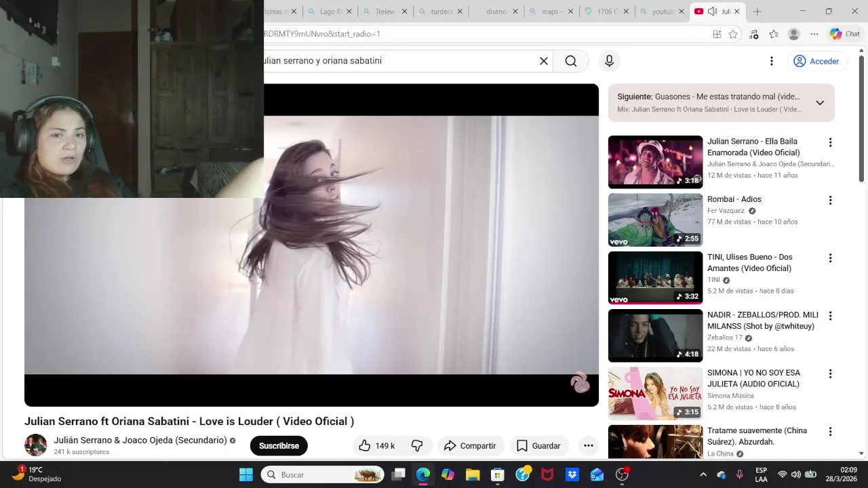The image size is (868, 488).
Task: Open McAfee from the taskbar
Action: [x=547, y=474]
